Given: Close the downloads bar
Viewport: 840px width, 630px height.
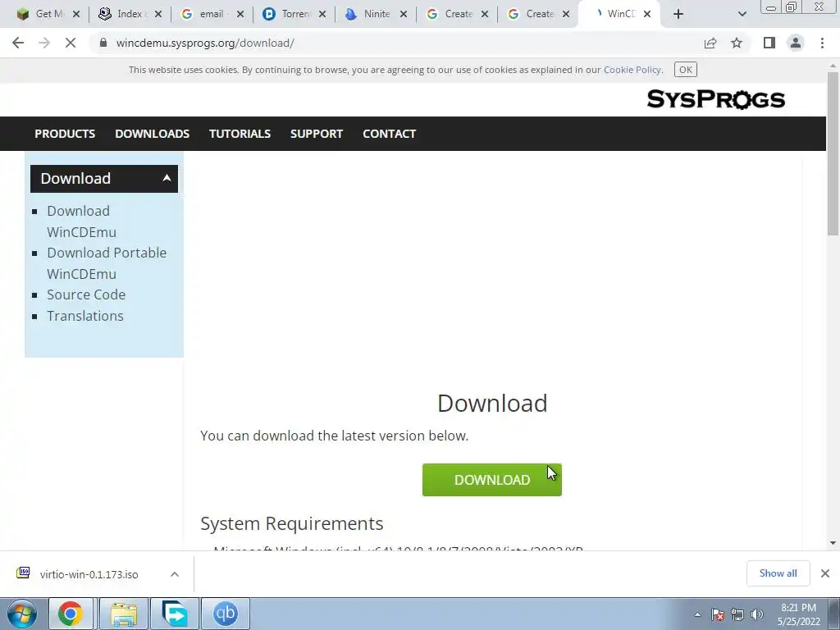Looking at the screenshot, I should pos(825,573).
